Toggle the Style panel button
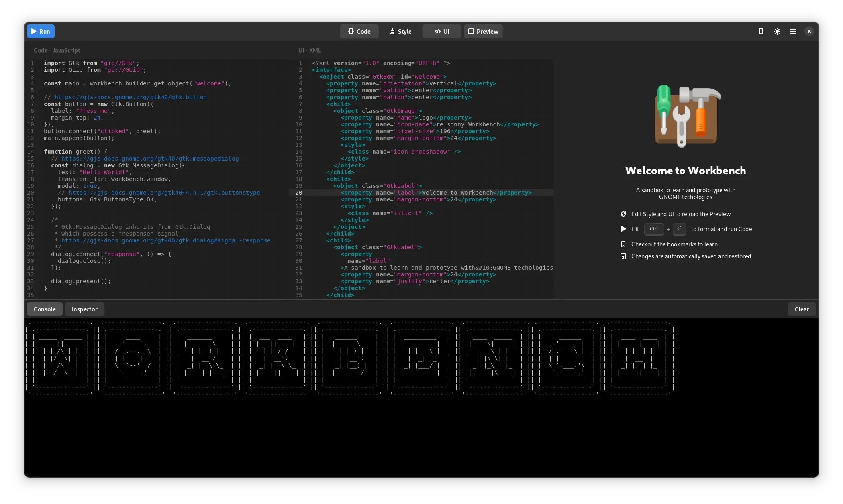This screenshot has width=843, height=504. click(x=400, y=31)
